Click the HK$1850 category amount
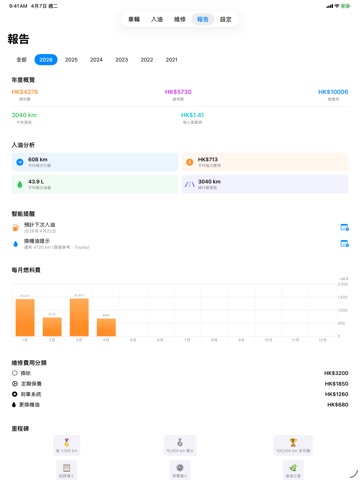This screenshot has height=480, width=360. [x=336, y=384]
